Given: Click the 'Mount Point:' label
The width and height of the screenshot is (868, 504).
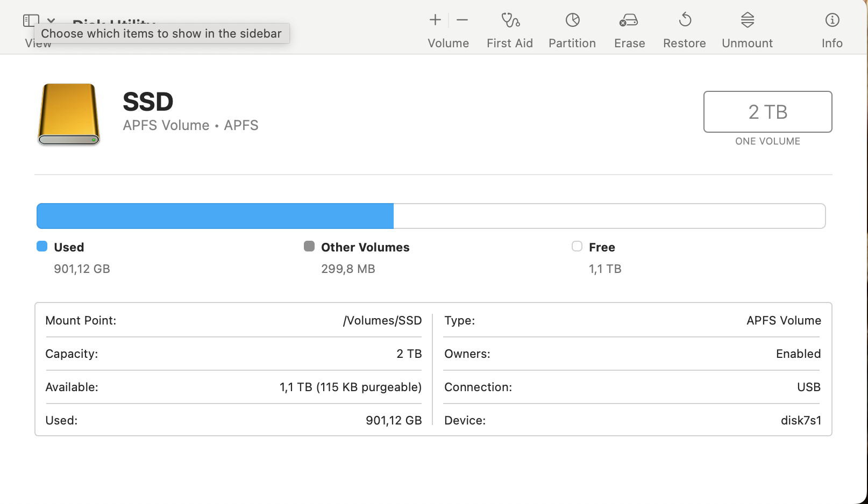Looking at the screenshot, I should coord(81,321).
